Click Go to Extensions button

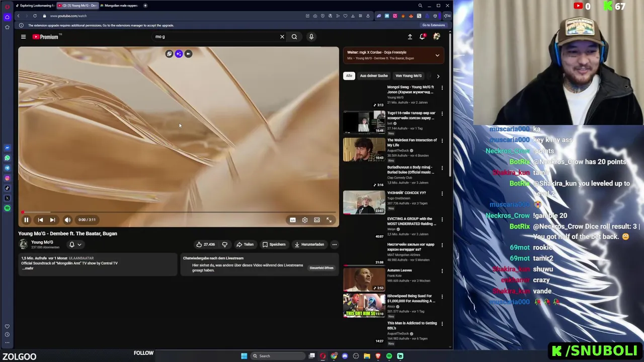[433, 25]
